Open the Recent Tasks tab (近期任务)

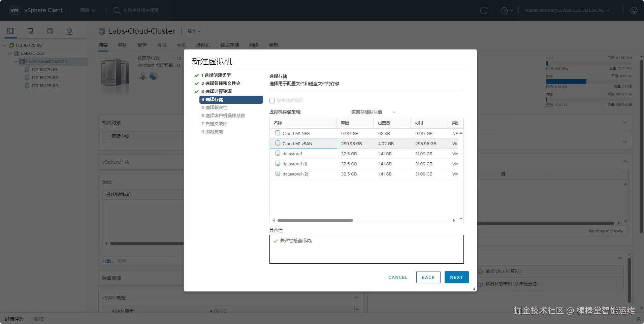14,319
